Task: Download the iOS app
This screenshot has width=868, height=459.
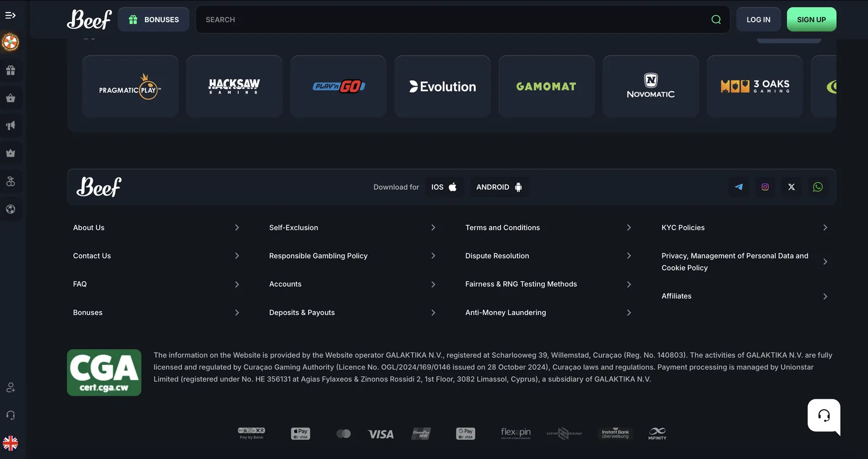Action: coord(444,187)
